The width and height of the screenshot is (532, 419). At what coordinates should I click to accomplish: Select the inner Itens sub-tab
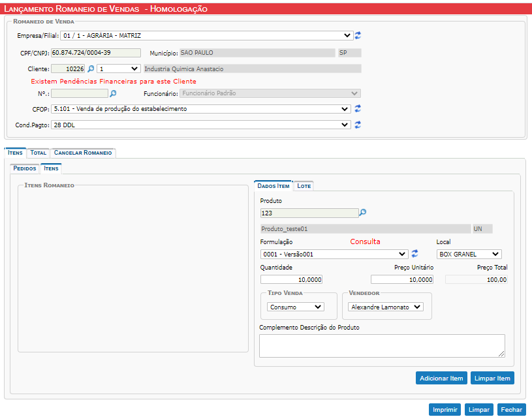click(x=51, y=168)
